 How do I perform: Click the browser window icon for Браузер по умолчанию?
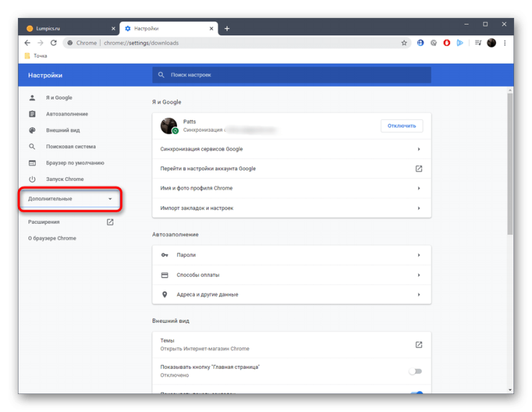[x=32, y=163]
